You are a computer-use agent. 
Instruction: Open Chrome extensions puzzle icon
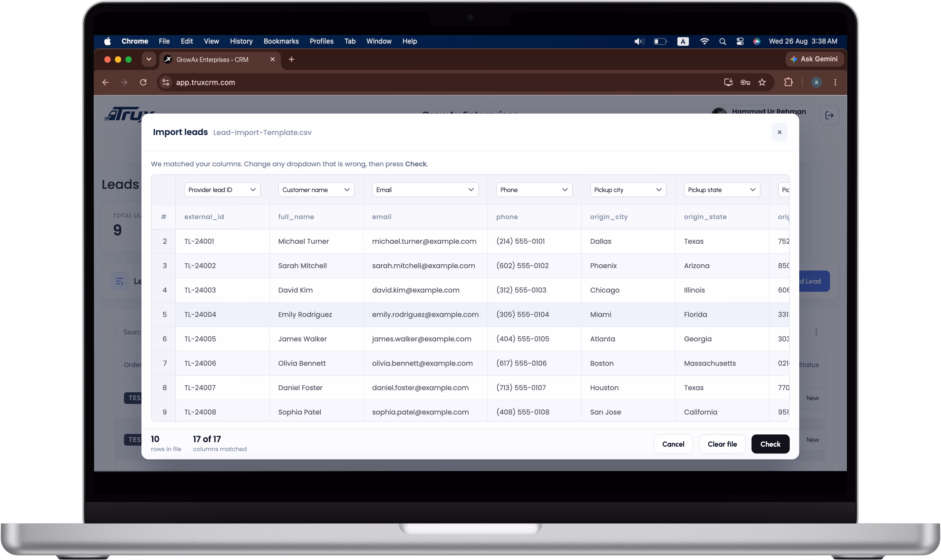click(789, 82)
